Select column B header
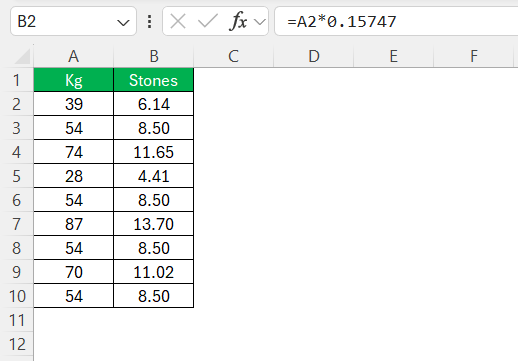Image resolution: width=518 pixels, height=361 pixels. [154, 56]
